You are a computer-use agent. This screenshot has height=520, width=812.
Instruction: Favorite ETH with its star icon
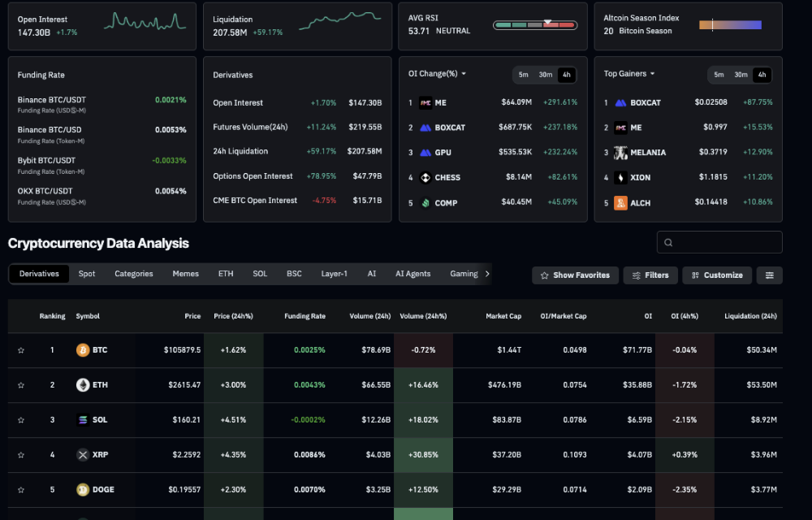(21, 385)
